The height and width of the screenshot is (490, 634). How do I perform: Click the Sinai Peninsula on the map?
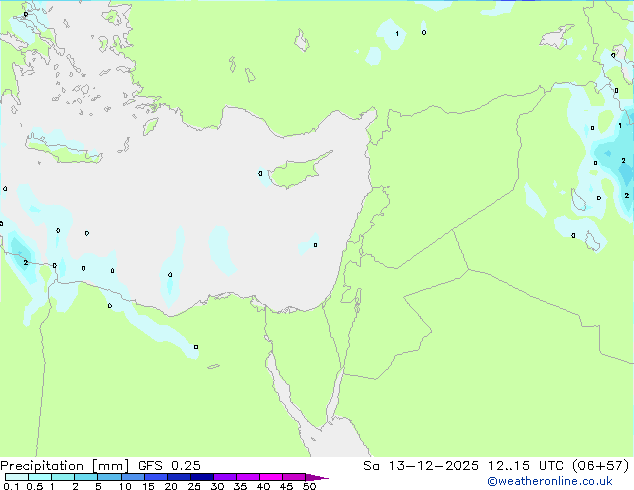click(x=307, y=364)
